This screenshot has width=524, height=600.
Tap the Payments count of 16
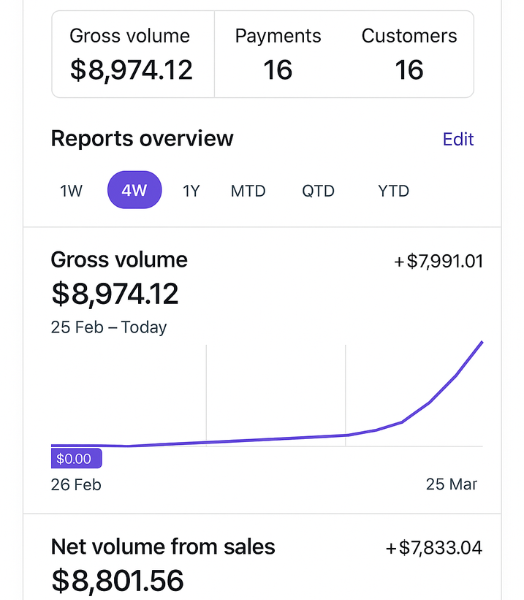pos(278,70)
